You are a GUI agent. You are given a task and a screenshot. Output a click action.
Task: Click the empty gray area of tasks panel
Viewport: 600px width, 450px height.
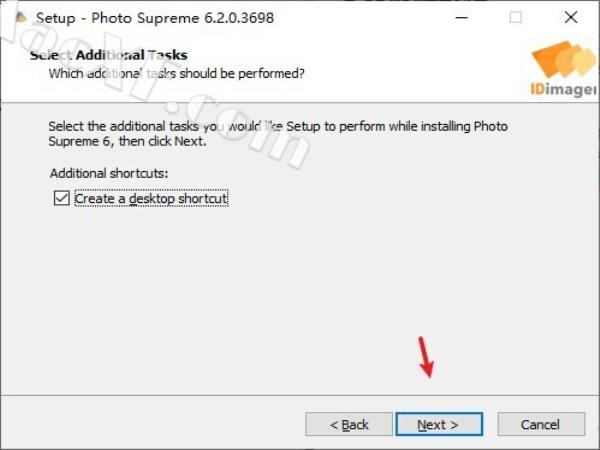(x=298, y=291)
